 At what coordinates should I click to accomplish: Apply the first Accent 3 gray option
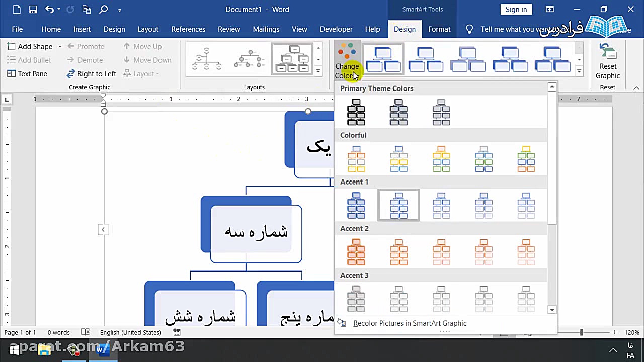[x=356, y=299]
